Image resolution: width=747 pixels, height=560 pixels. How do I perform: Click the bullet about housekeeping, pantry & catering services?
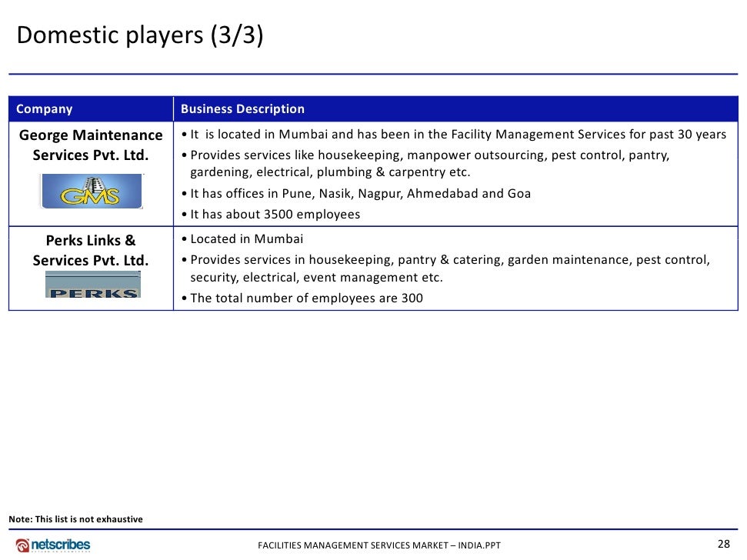(445, 268)
